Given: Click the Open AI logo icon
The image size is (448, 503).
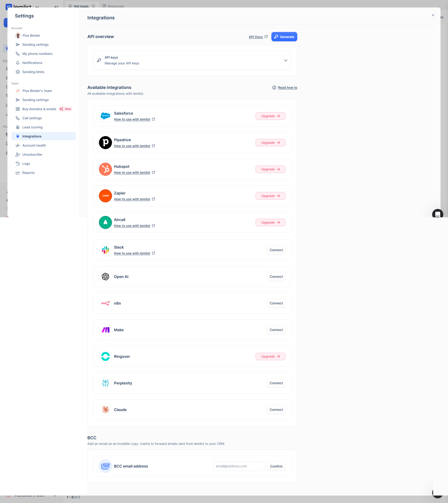Looking at the screenshot, I should pos(105,277).
